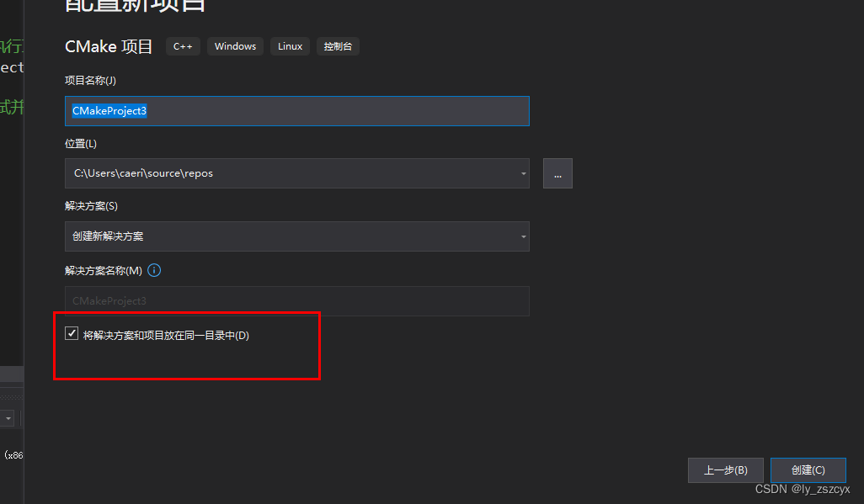The image size is (864, 504).
Task: Click the 上一步(B) back button
Action: (x=725, y=470)
